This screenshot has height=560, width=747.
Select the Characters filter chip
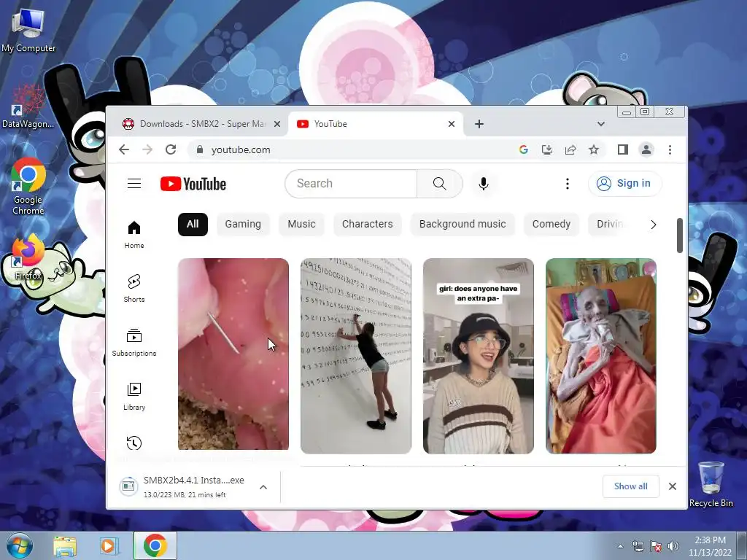tap(368, 225)
